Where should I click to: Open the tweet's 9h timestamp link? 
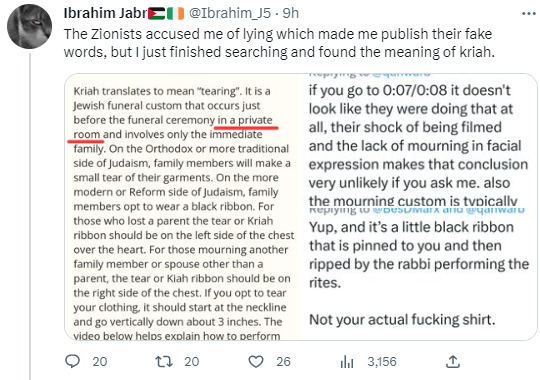(x=290, y=13)
